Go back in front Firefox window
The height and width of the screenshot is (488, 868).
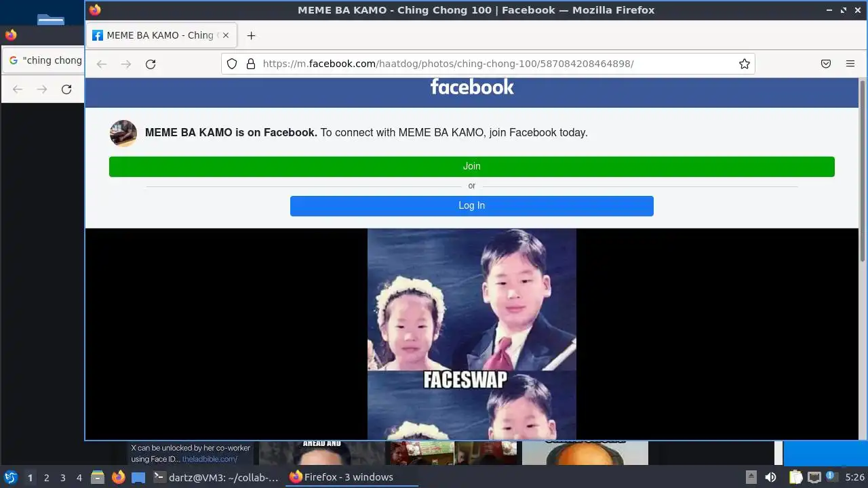click(102, 64)
